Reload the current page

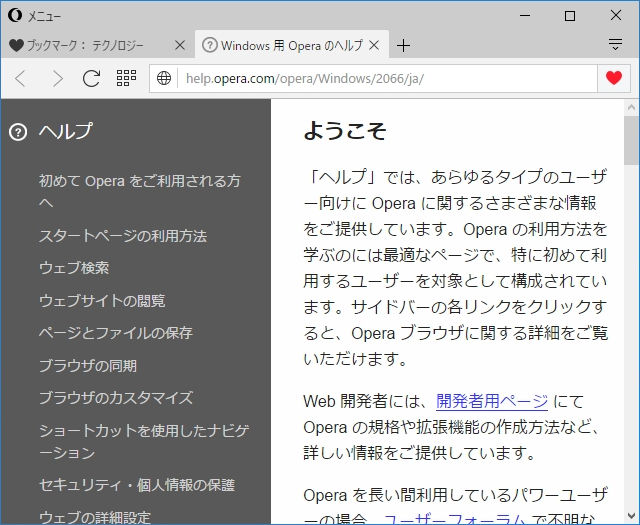point(91,78)
